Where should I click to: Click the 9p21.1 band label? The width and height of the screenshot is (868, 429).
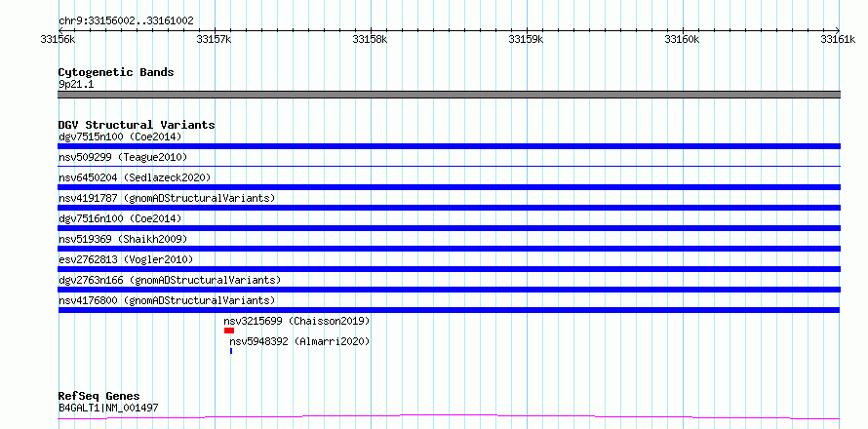[76, 84]
